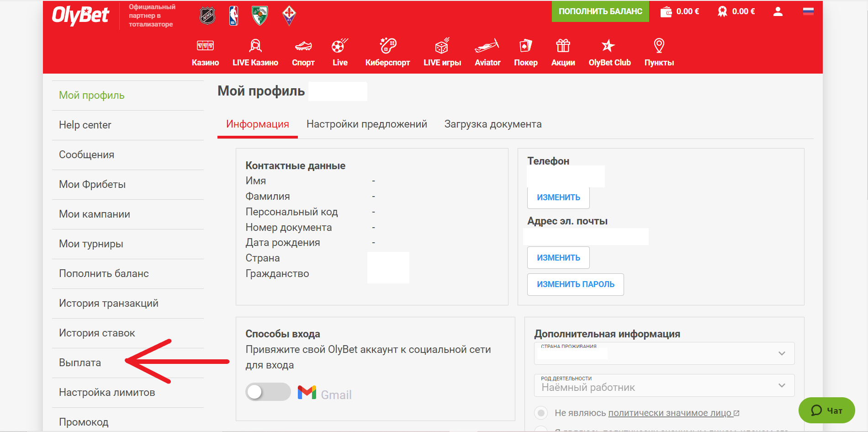Expand the Страна проживания dropdown
This screenshot has width=868, height=432.
664,353
